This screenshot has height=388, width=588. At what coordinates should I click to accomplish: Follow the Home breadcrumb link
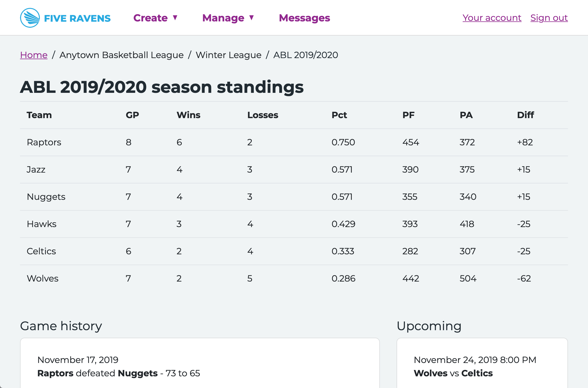tap(34, 55)
